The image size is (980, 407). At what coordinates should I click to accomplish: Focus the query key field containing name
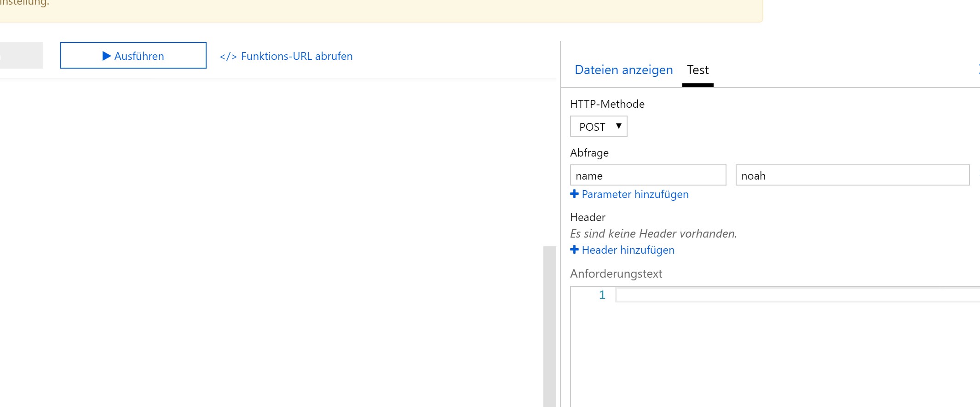point(648,175)
